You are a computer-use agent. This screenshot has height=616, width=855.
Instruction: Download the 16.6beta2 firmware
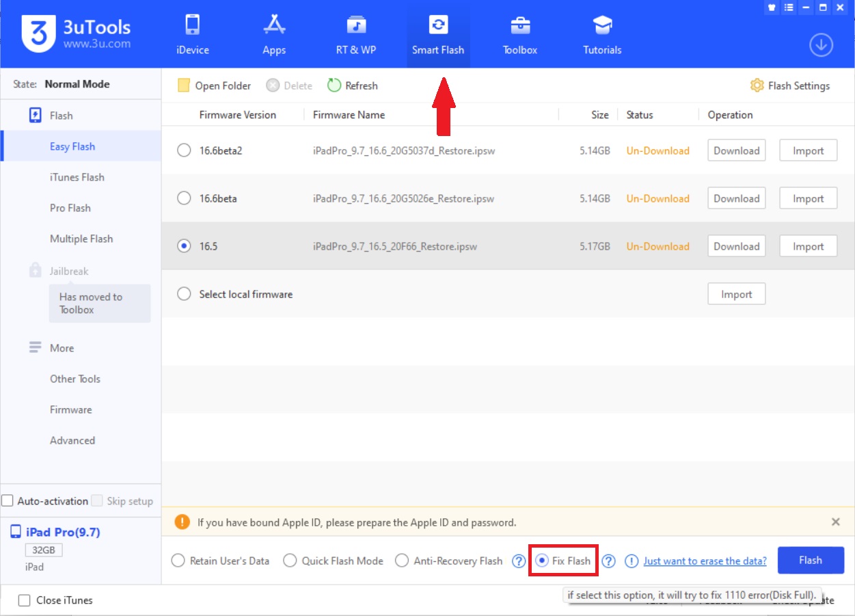coord(737,150)
